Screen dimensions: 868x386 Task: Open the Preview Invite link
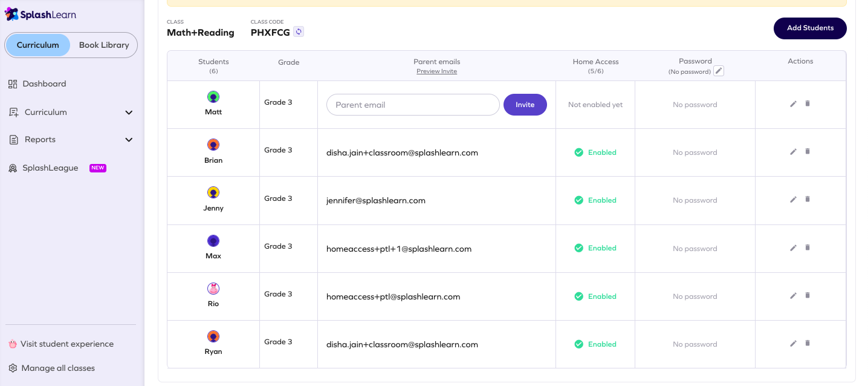[436, 71]
